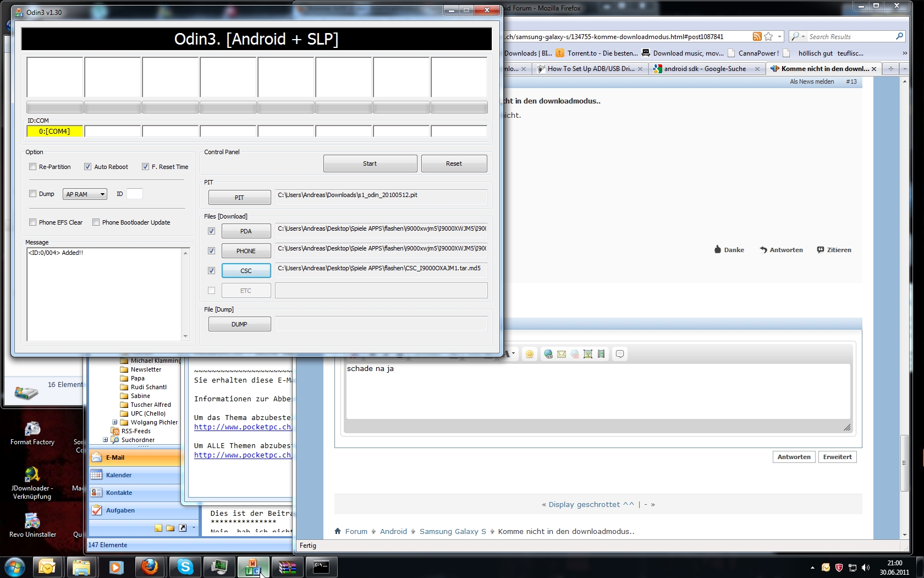Viewport: 924px width, 578px height.
Task: Click the Firefox Search Results field
Action: (850, 36)
